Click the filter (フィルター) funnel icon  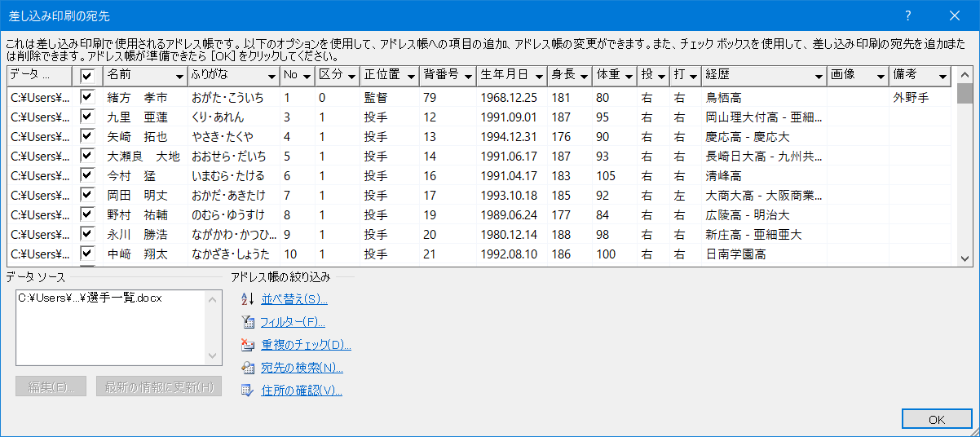tap(249, 322)
